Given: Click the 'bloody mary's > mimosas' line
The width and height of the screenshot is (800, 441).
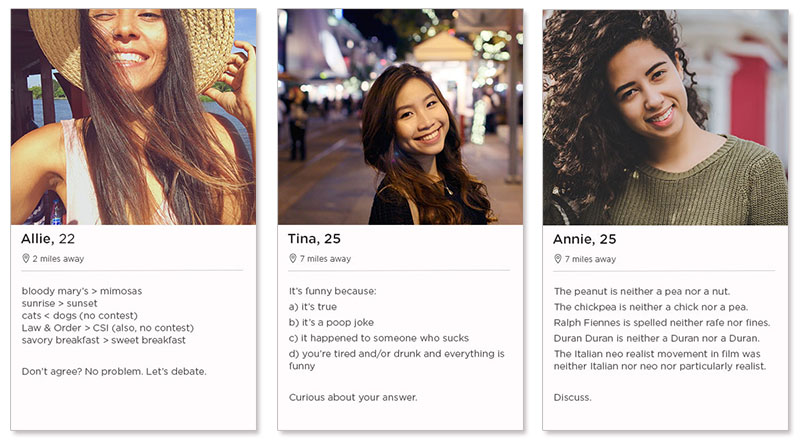Looking at the screenshot, I should 82,291.
